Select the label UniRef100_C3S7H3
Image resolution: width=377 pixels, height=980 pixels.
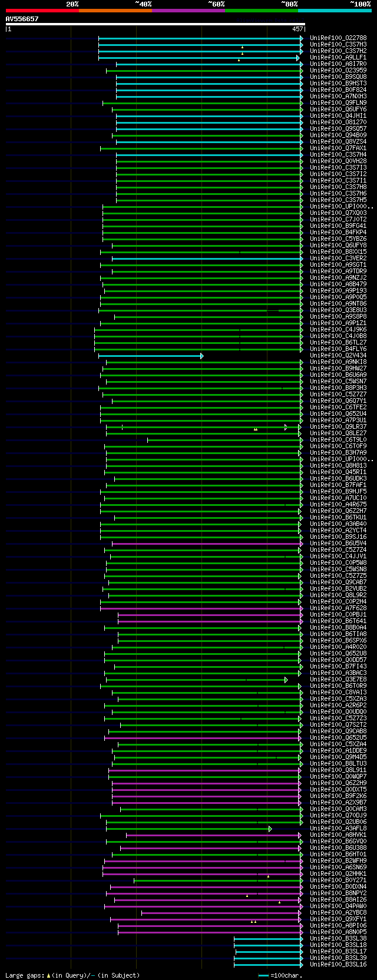[x=338, y=45]
